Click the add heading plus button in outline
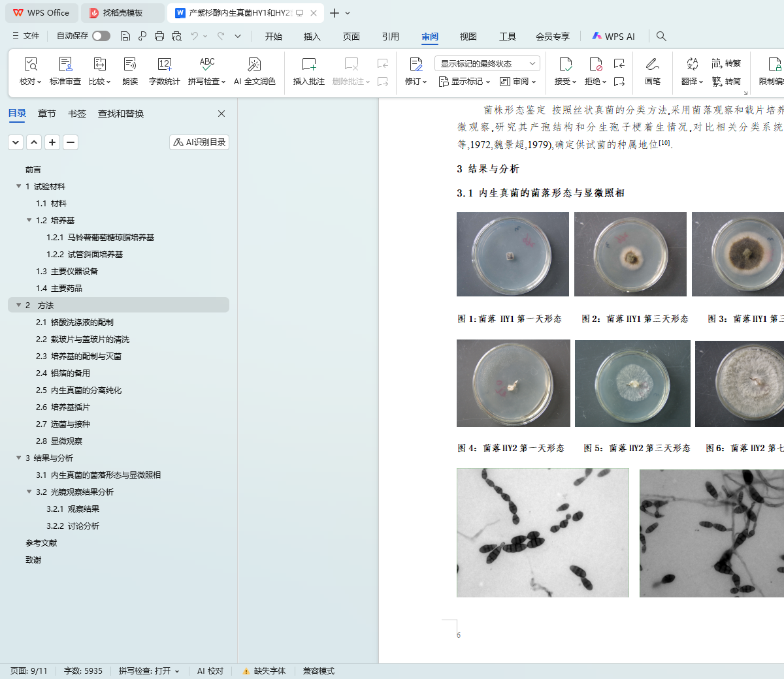784x679 pixels. [52, 142]
